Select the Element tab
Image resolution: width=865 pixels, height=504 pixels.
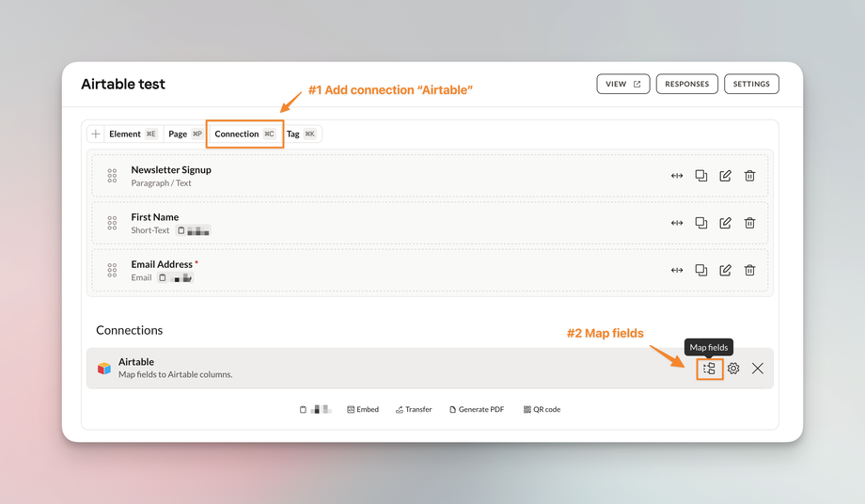coord(132,134)
